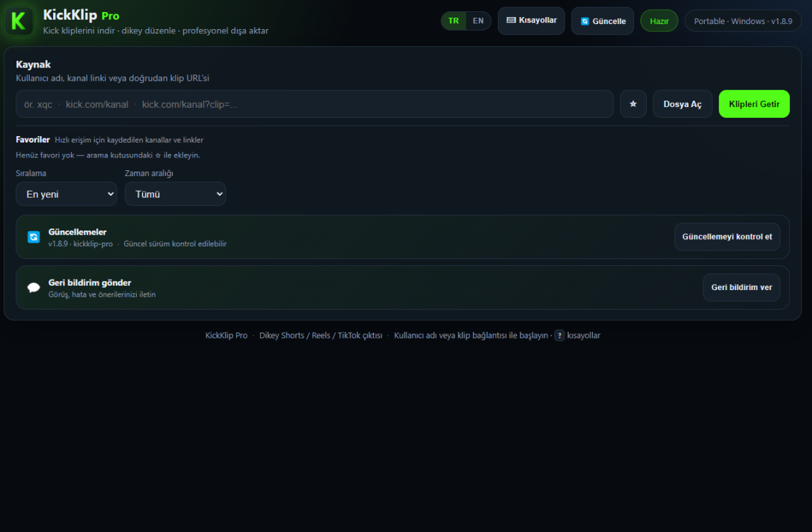The image size is (812, 532).
Task: Open the Sıralama dropdown showing En yeni
Action: (66, 194)
